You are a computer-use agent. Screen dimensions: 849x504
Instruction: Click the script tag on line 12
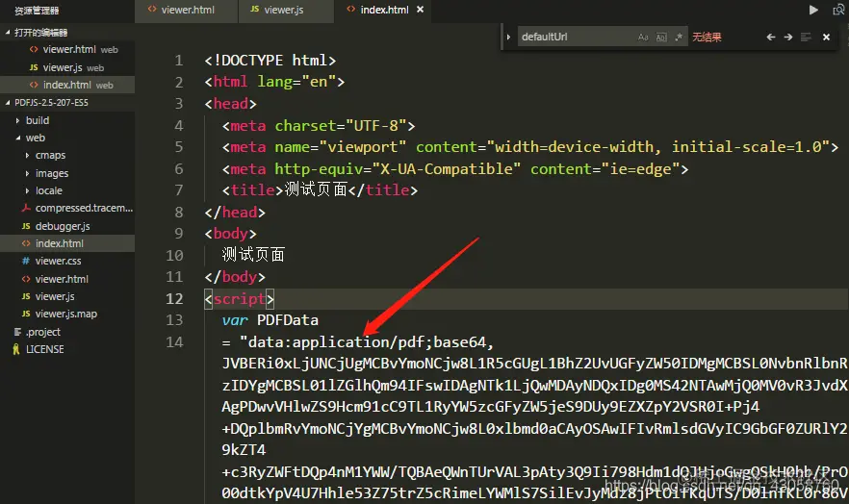pyautogui.click(x=240, y=298)
